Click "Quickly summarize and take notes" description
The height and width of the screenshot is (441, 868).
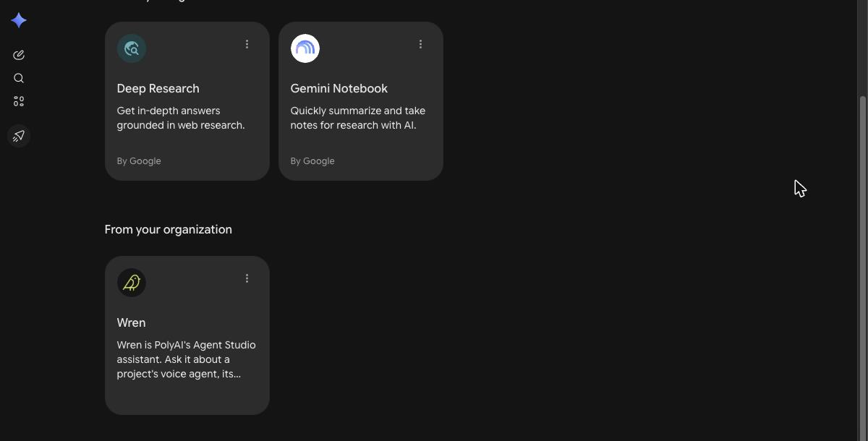358,118
